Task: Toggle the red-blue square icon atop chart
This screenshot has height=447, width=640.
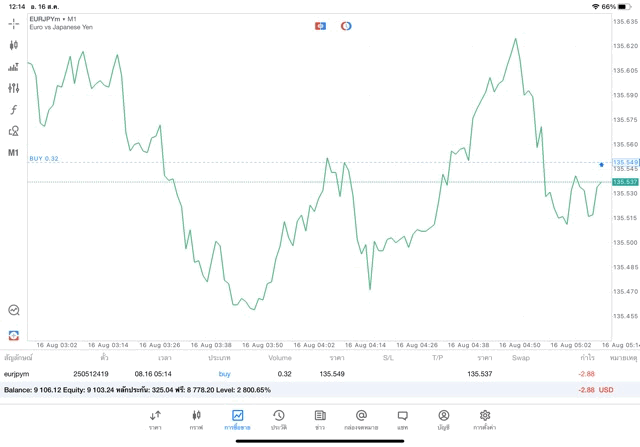Action: point(320,26)
